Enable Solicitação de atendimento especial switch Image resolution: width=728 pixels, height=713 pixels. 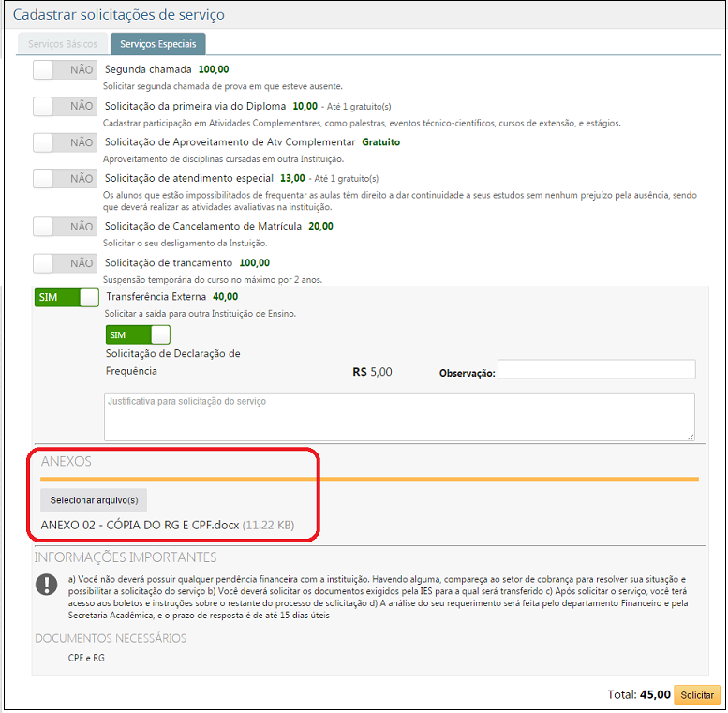(x=65, y=178)
